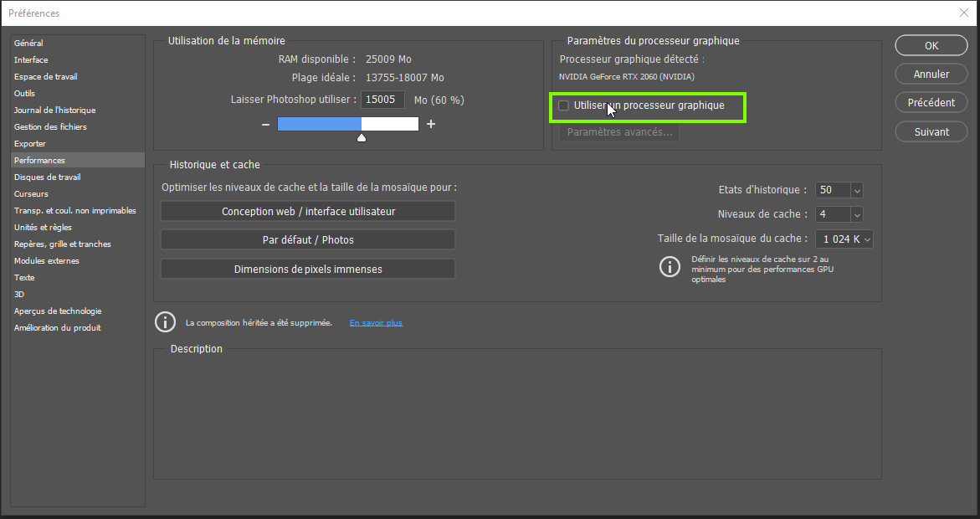
Task: Open the 'Etats d'historique' dropdown
Action: pyautogui.click(x=855, y=190)
